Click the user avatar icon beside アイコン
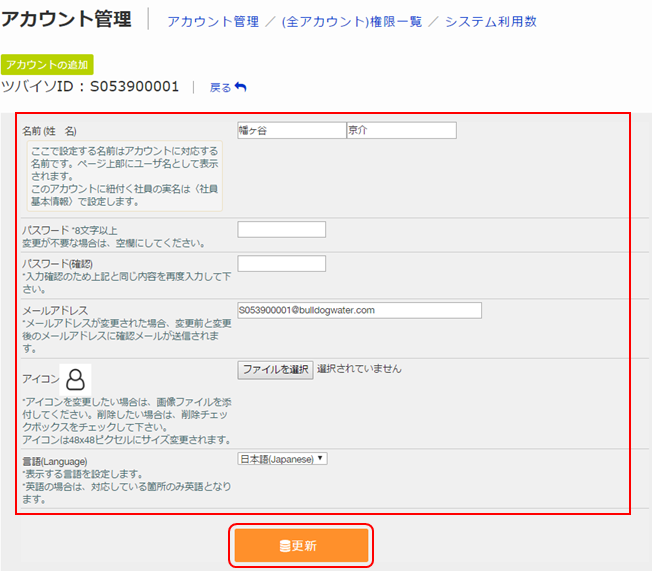This screenshot has width=652, height=571. (x=75, y=379)
